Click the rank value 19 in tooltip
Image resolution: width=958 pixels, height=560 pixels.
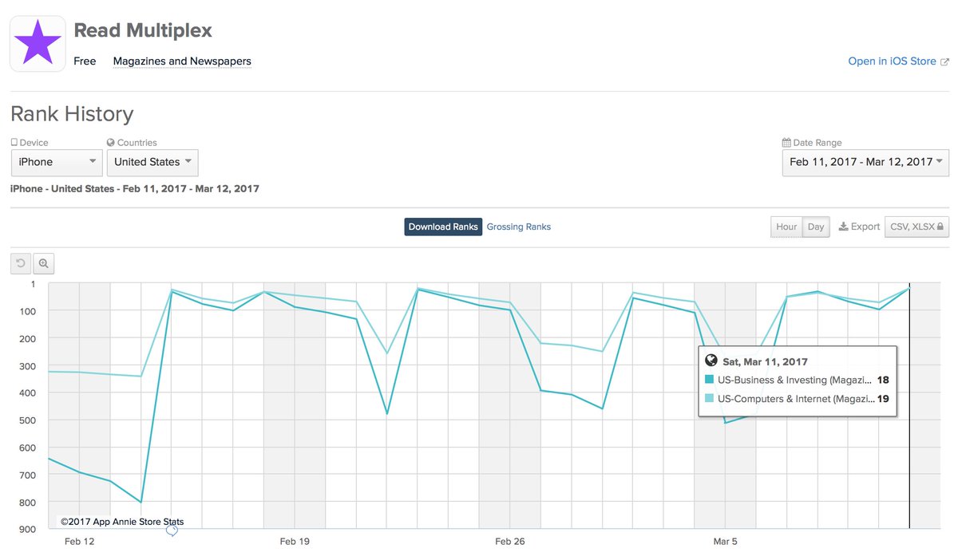pos(883,399)
